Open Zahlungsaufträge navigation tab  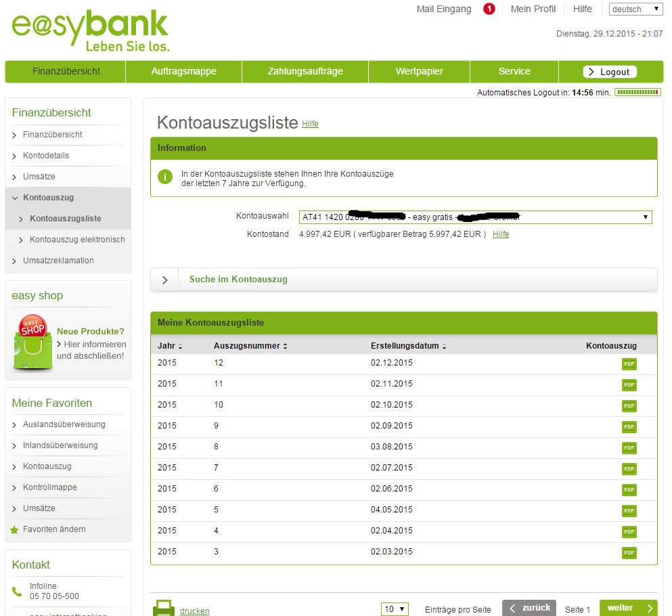[x=305, y=72]
